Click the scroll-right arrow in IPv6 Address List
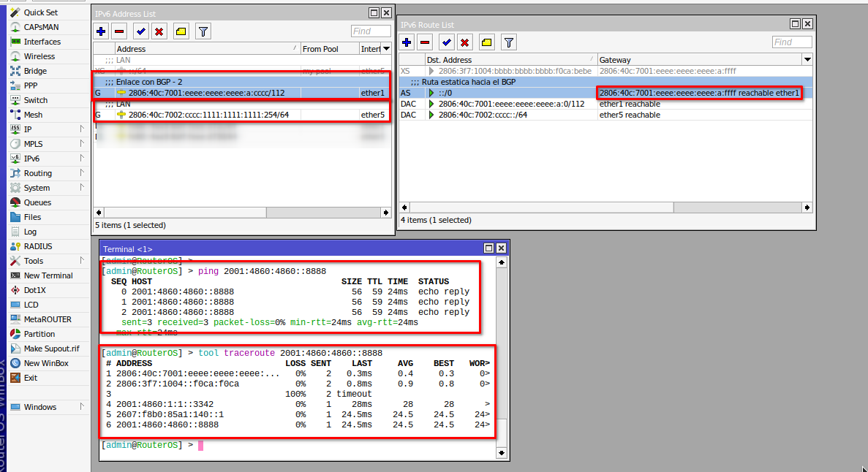The image size is (868, 472). 386,213
